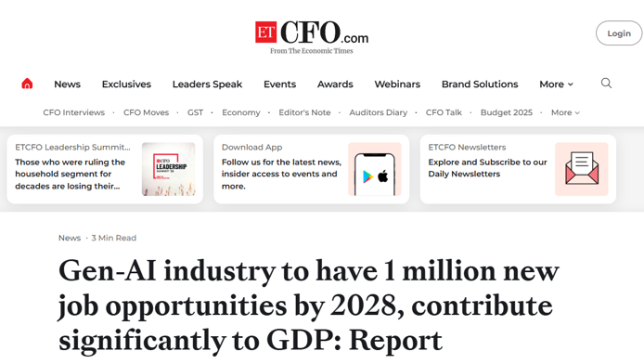Open the CFO Interviews link
The width and height of the screenshot is (644, 364).
[74, 112]
